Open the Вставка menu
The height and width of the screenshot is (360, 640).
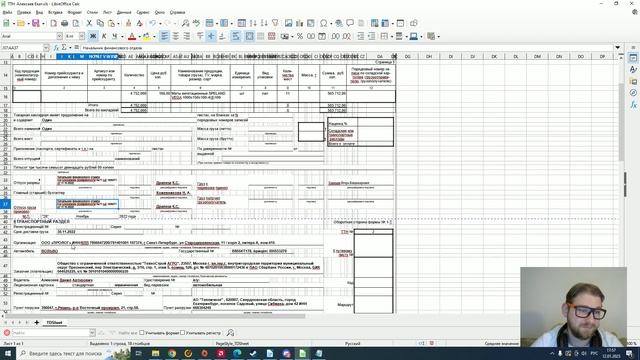(x=55, y=12)
